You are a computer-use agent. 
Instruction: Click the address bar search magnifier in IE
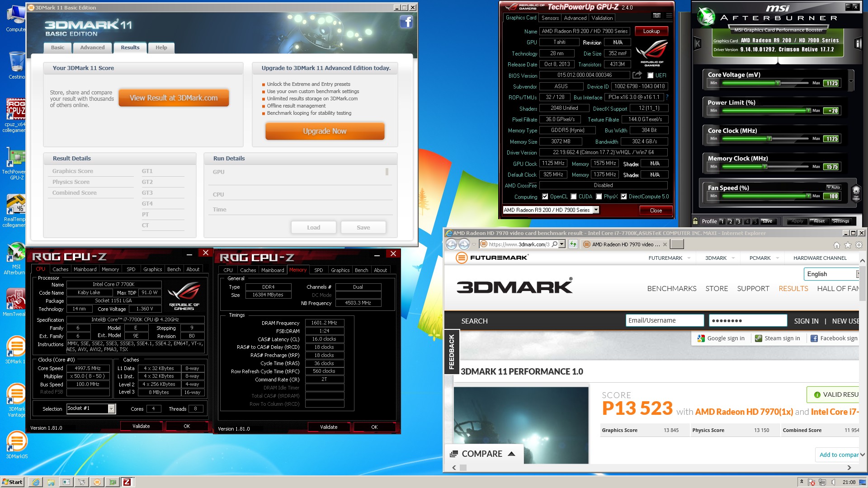coord(554,244)
